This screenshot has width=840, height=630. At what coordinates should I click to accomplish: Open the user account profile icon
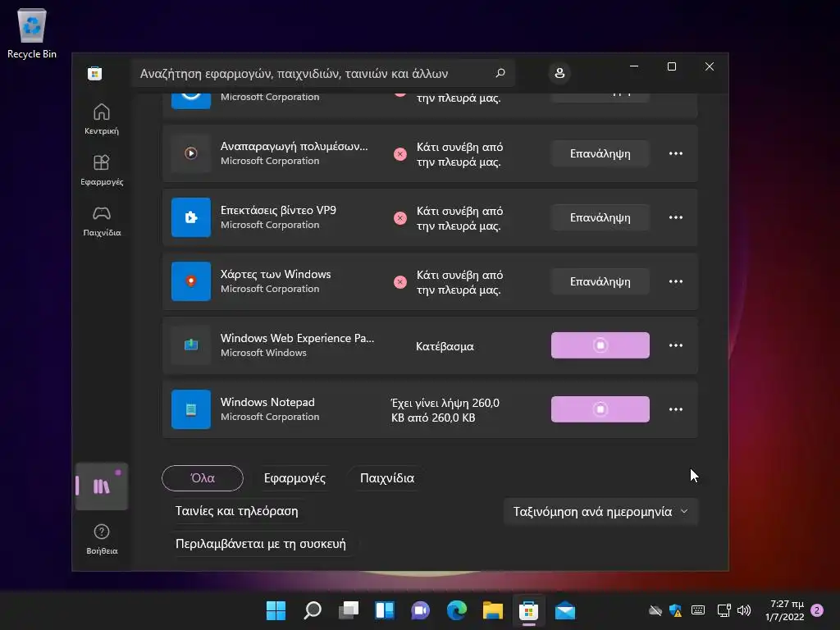pos(559,73)
